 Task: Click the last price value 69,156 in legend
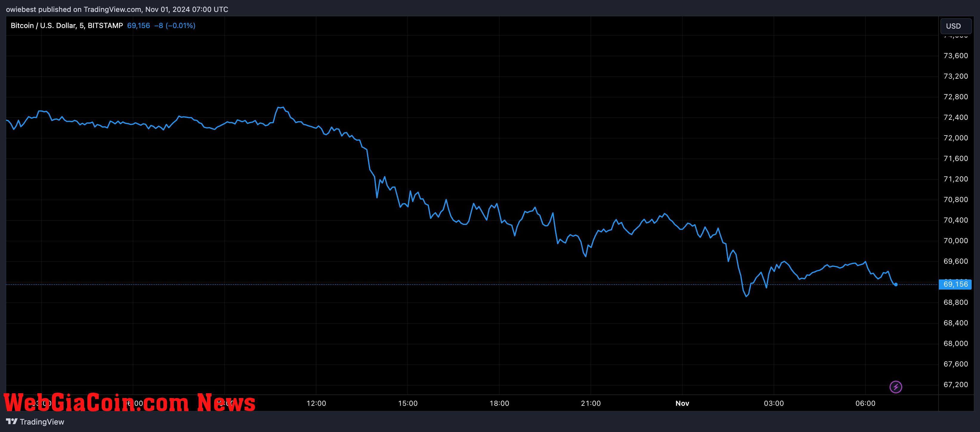(138, 25)
